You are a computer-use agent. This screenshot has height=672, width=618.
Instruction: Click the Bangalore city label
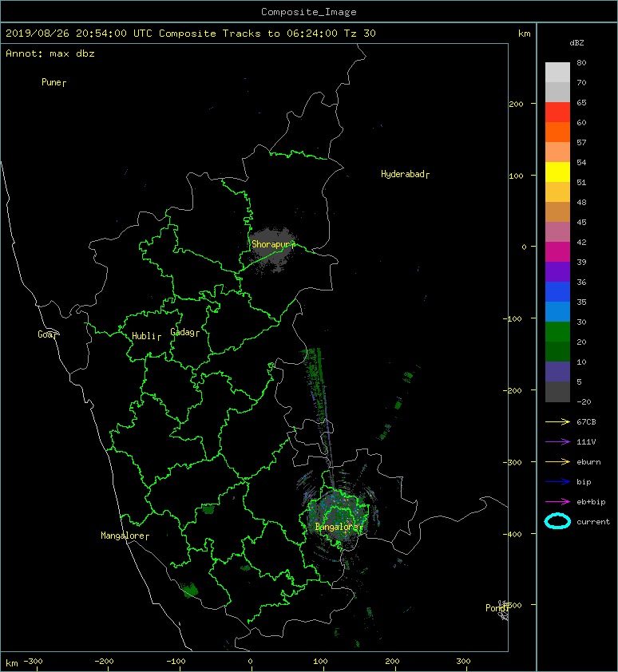click(x=337, y=527)
